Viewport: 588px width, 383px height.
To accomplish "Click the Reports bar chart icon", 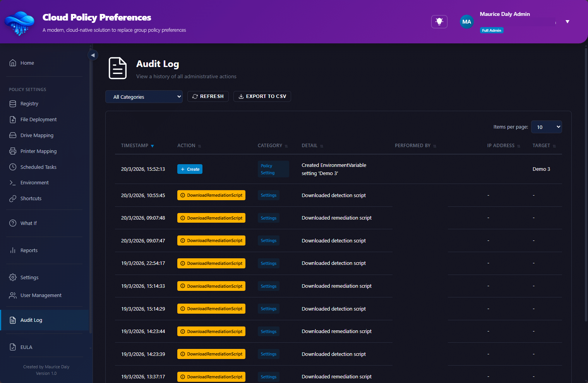I will pyautogui.click(x=13, y=251).
